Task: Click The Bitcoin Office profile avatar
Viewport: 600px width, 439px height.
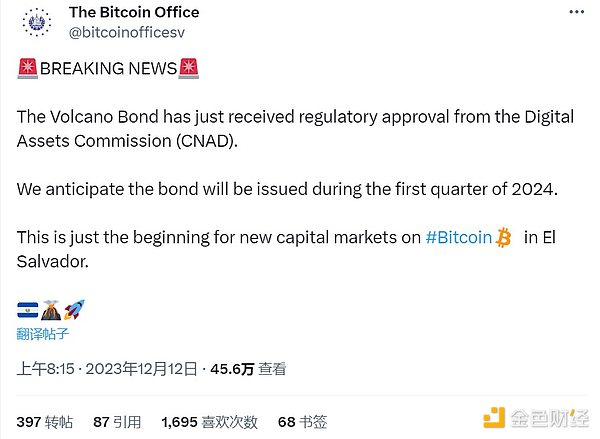Action: [x=37, y=22]
